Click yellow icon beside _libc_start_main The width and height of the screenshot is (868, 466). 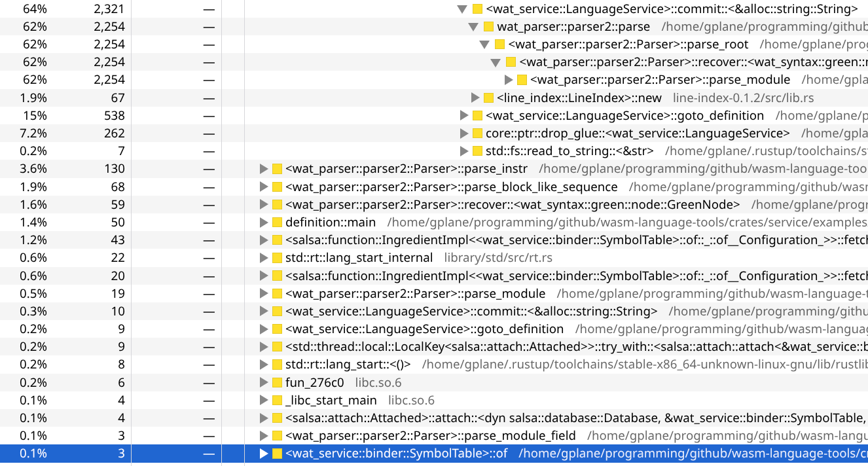277,400
